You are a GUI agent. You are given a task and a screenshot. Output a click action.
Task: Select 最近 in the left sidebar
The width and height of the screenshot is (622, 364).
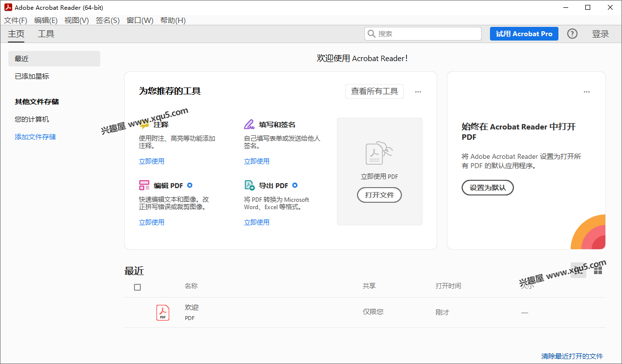[x=54, y=59]
